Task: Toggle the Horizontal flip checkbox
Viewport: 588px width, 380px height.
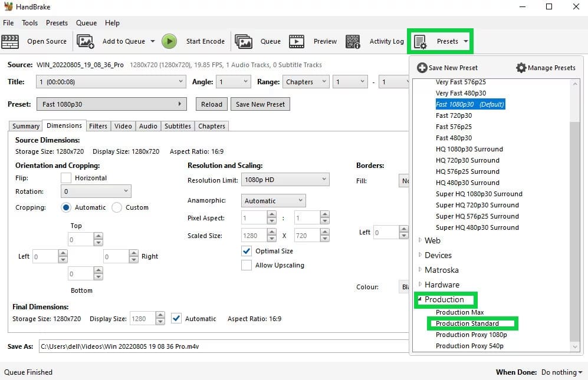Action: point(66,178)
